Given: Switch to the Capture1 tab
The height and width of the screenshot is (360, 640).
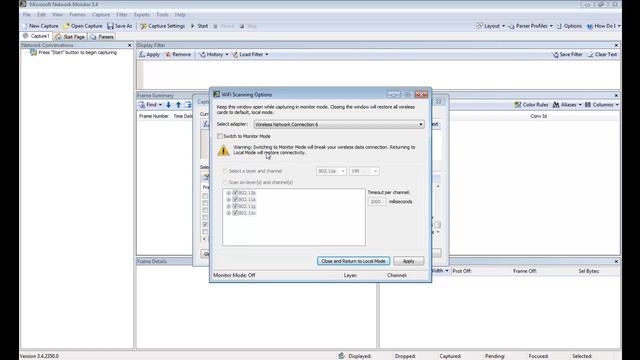Looking at the screenshot, I should pyautogui.click(x=36, y=36).
